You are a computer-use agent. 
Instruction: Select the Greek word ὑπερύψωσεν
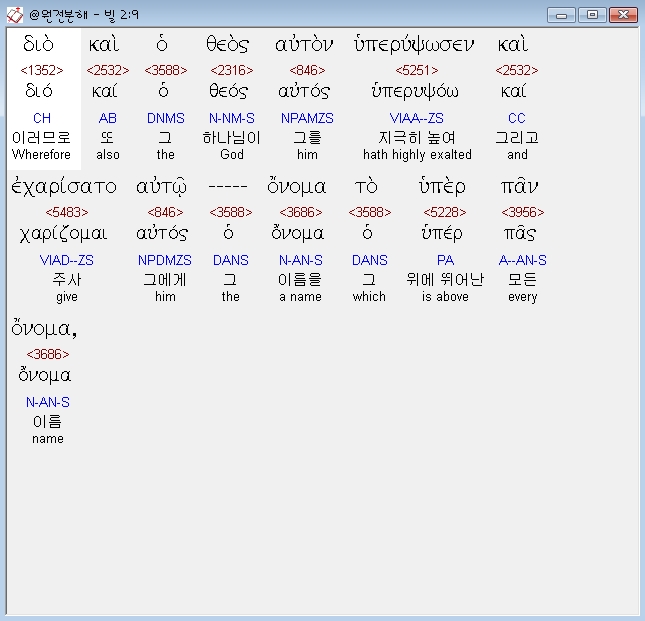tap(414, 44)
